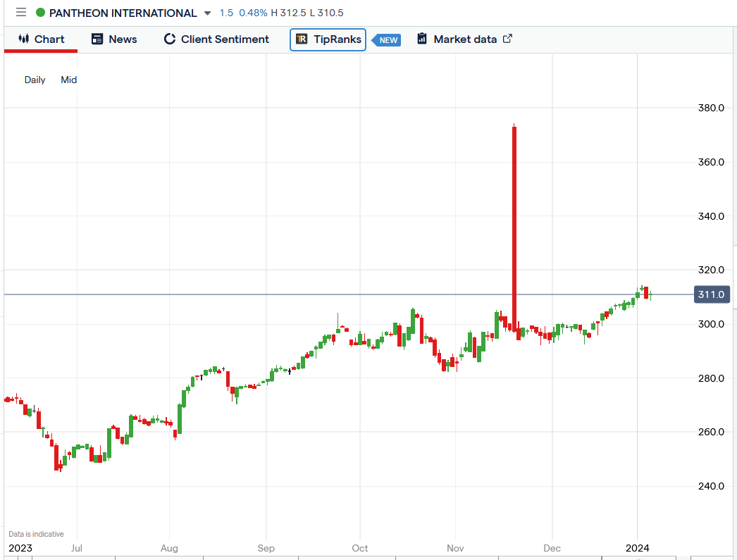737x560 pixels.
Task: Click the Jul date axis label
Action: click(77, 548)
